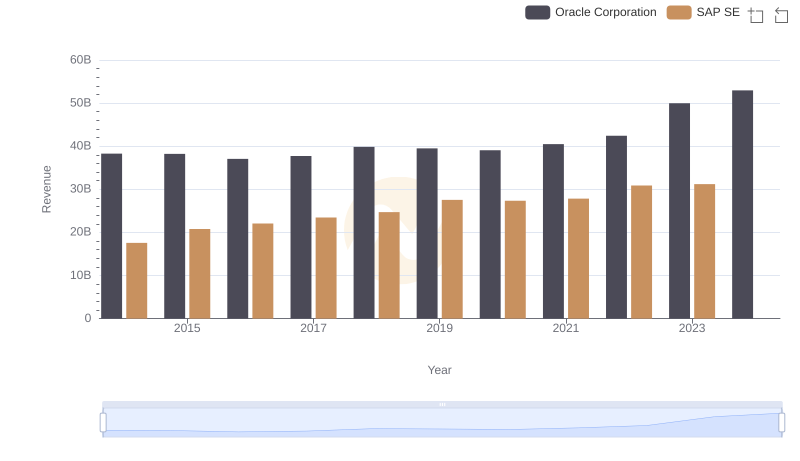
Task: Click the Revenue axis title
Action: coord(46,189)
